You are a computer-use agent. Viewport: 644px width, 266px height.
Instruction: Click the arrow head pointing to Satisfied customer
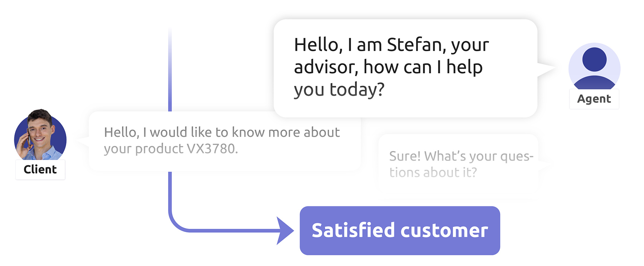[x=285, y=231]
